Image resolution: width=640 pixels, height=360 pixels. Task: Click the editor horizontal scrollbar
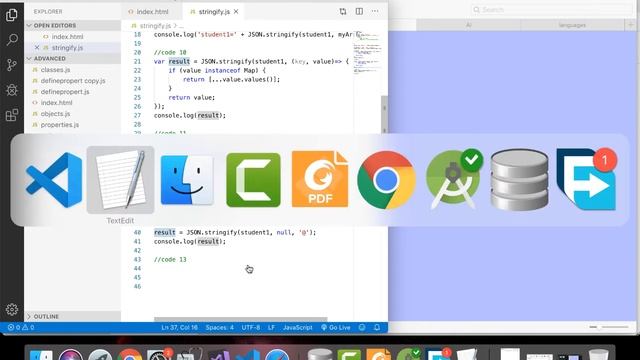tap(240, 319)
